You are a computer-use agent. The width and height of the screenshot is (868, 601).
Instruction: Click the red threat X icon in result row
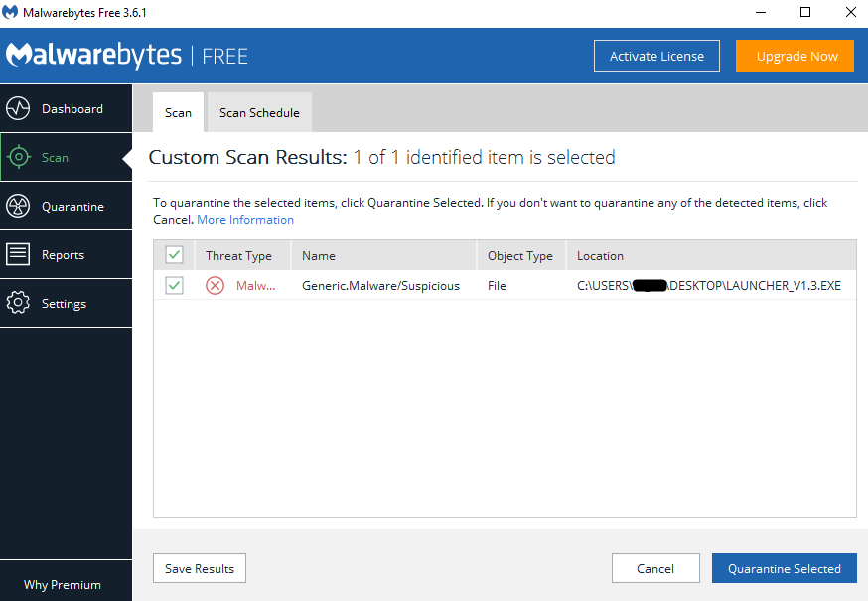click(x=215, y=286)
